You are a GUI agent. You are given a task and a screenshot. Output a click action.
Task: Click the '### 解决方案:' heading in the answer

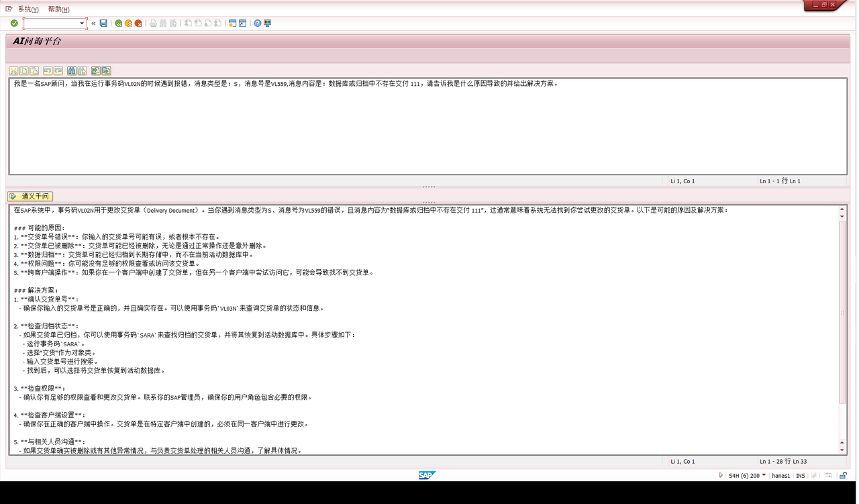pyautogui.click(x=36, y=290)
